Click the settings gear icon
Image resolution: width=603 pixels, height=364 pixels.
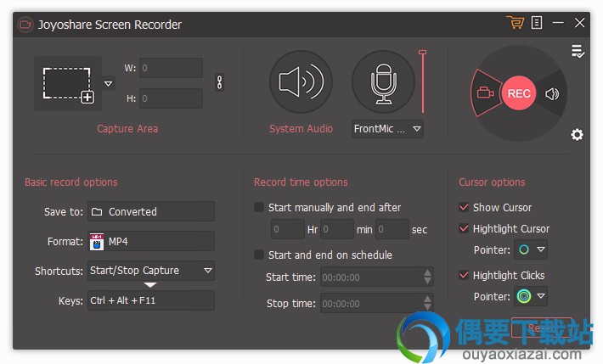point(577,135)
